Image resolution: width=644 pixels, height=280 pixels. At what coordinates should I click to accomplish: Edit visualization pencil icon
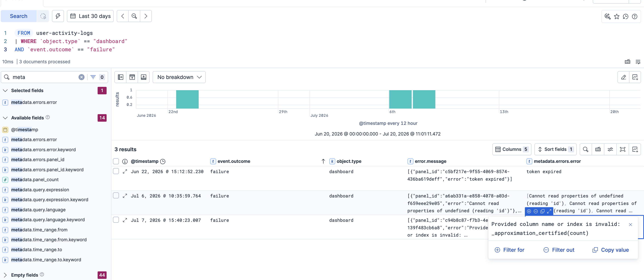[623, 77]
